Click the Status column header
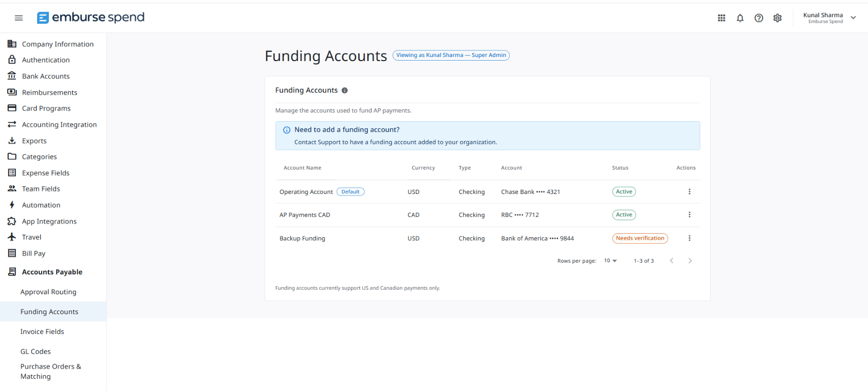868x391 pixels. [620, 167]
